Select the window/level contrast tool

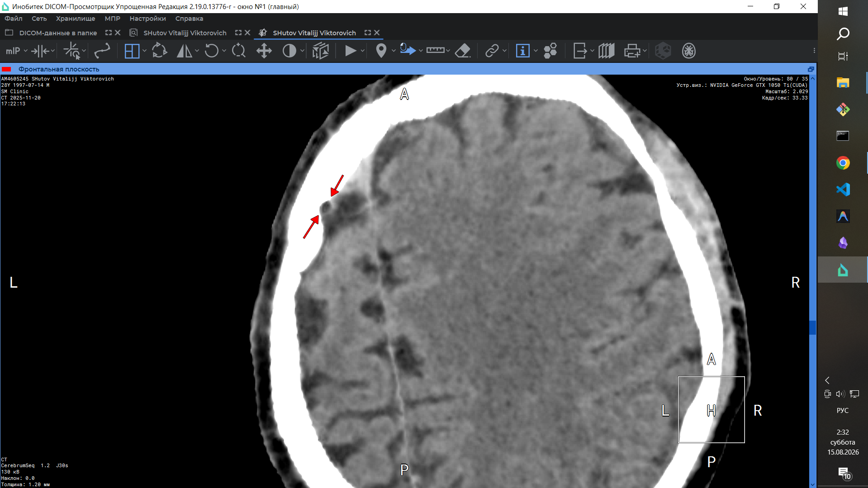tap(289, 51)
